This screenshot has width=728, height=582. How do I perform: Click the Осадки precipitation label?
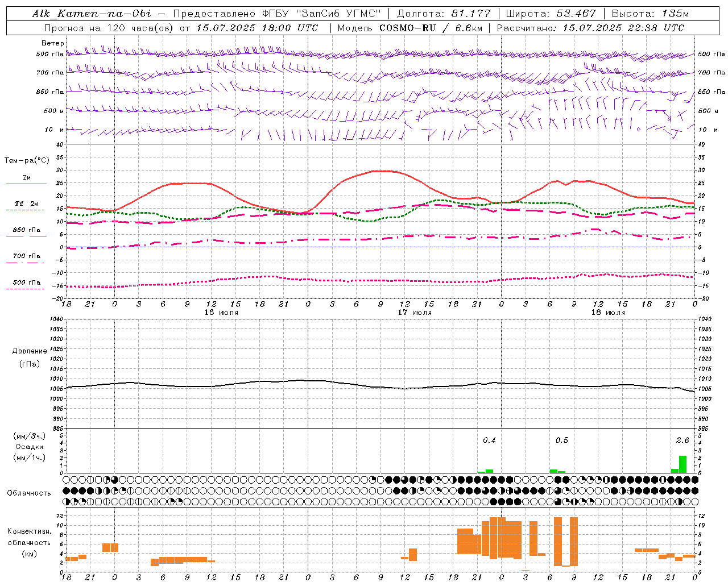coord(29,447)
